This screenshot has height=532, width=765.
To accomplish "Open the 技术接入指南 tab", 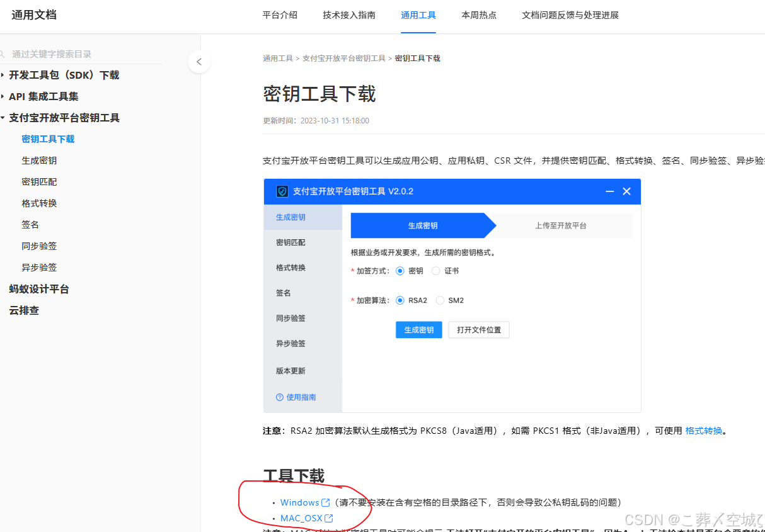I will 349,15.
